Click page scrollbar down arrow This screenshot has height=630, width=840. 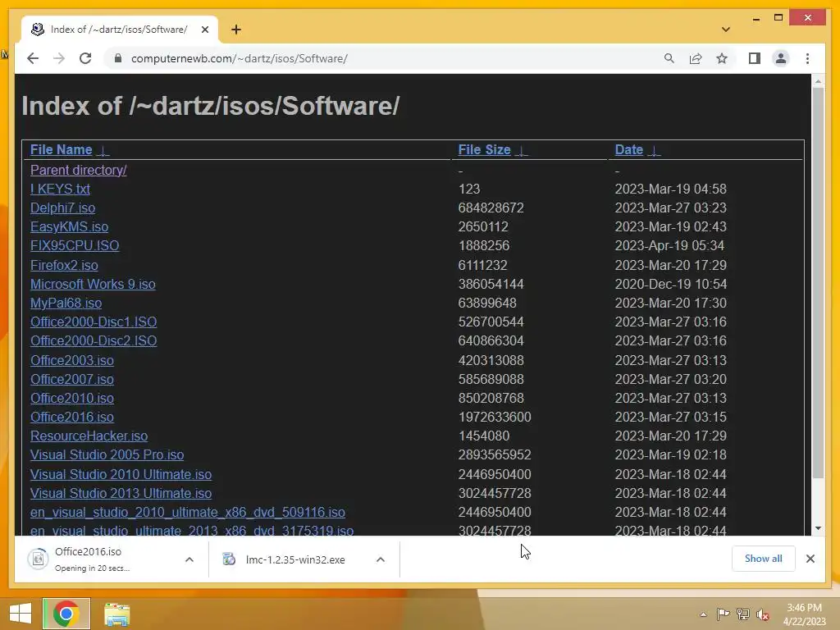point(818,528)
